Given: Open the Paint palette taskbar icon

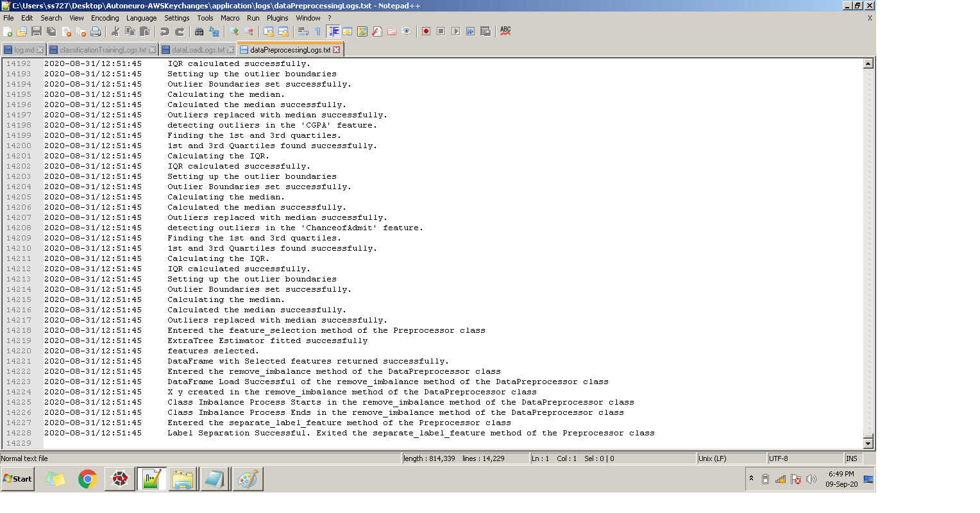Looking at the screenshot, I should tap(247, 479).
